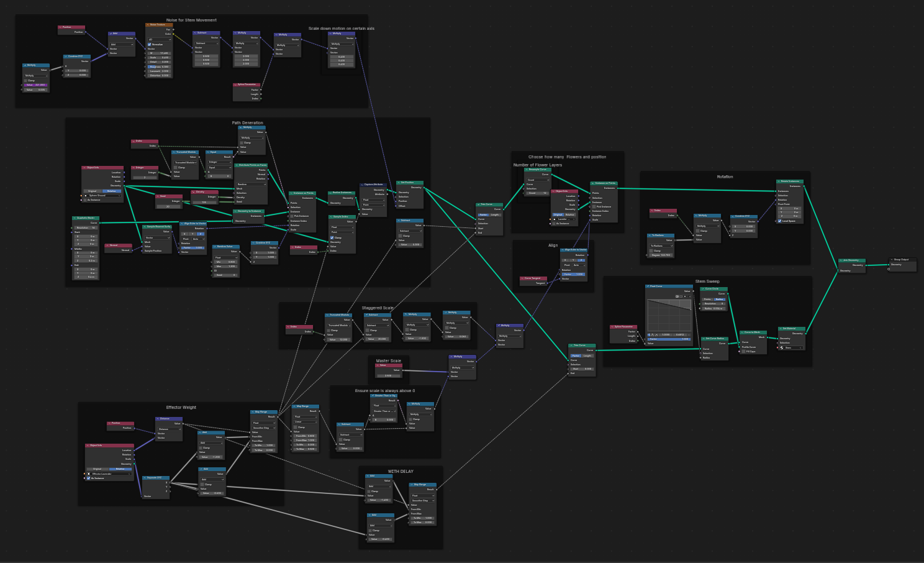
Task: Toggle the Clamp checkbox in Sample Index node
Action: (332, 238)
